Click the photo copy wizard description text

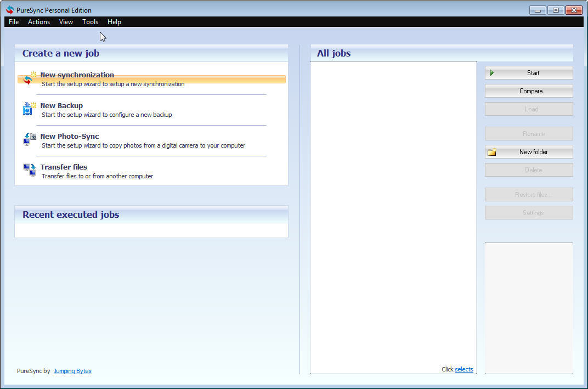click(x=143, y=145)
